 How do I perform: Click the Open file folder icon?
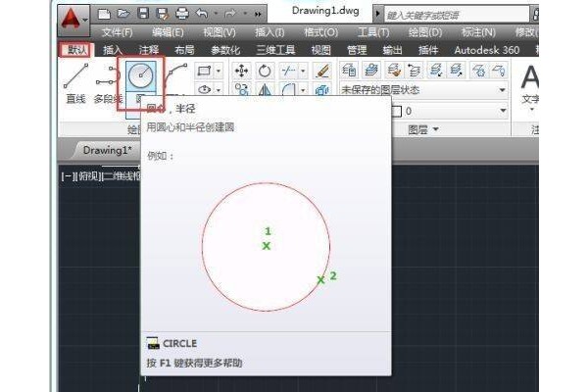point(123,15)
